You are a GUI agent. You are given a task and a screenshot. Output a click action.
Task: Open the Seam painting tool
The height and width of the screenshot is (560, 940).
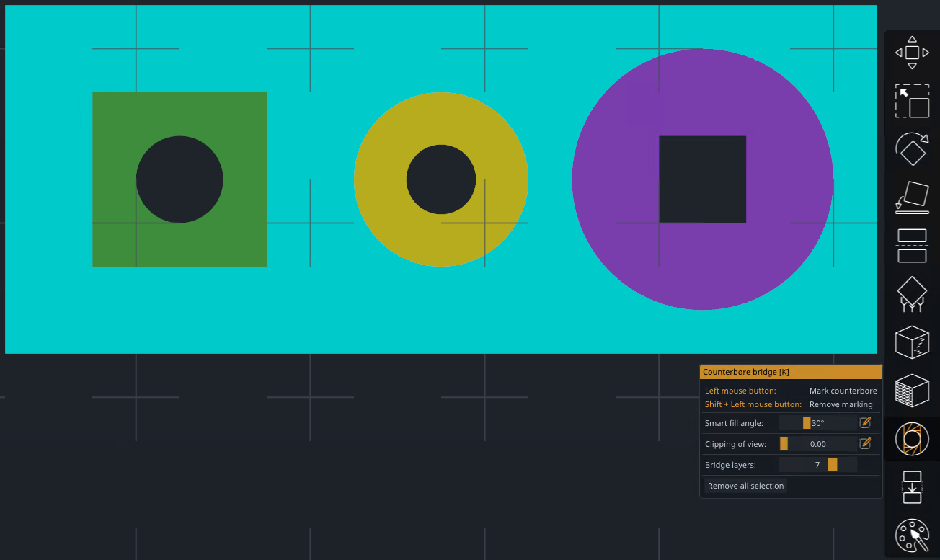pos(912,342)
